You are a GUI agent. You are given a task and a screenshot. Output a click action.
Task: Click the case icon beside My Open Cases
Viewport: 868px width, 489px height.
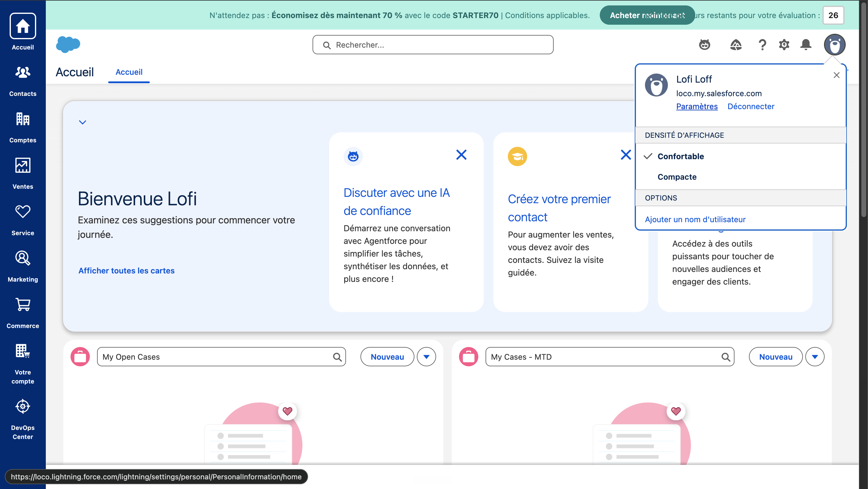[80, 357]
